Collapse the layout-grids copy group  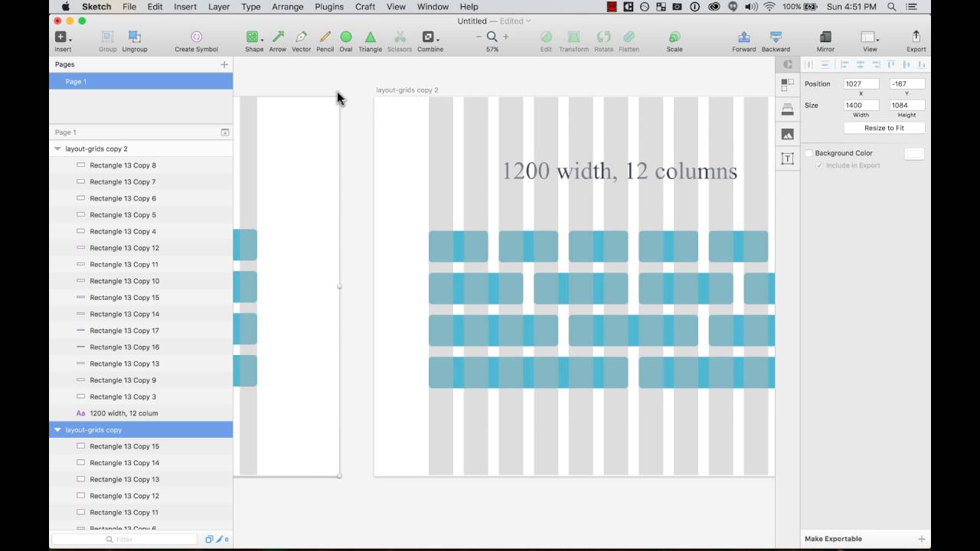click(x=57, y=429)
